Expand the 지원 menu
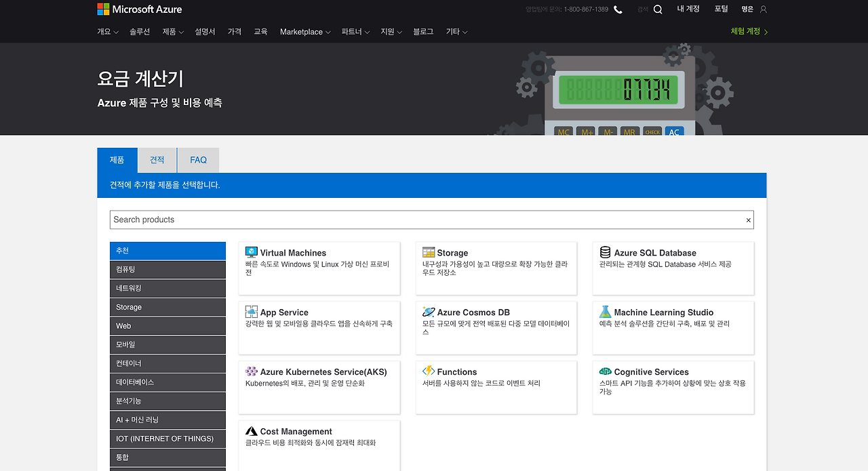Viewport: 868px width, 471px height. point(392,32)
